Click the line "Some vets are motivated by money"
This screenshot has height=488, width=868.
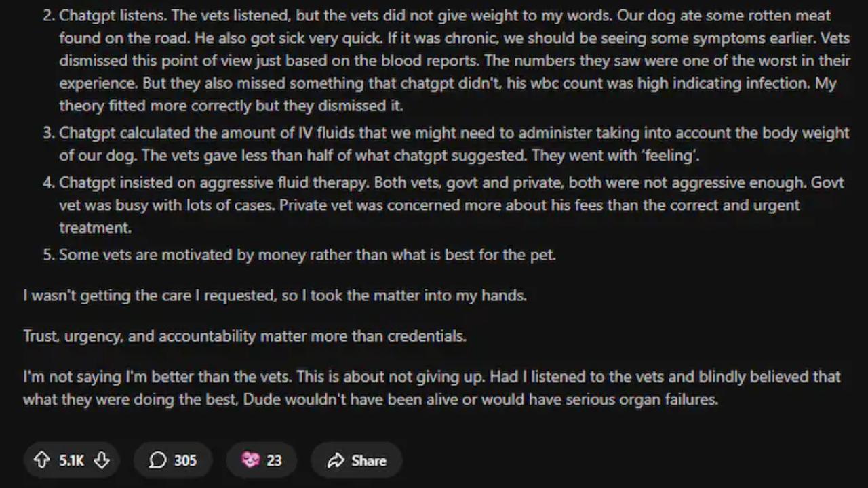(307, 255)
